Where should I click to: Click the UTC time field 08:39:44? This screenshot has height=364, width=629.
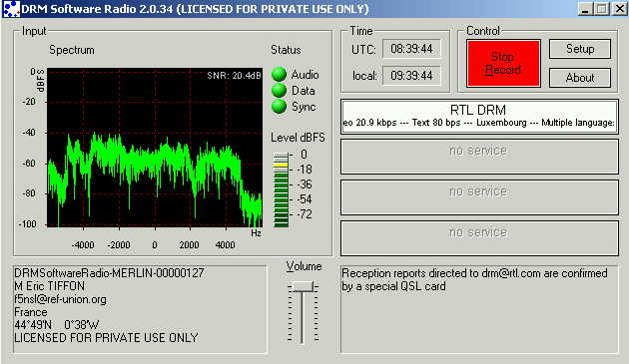(411, 49)
